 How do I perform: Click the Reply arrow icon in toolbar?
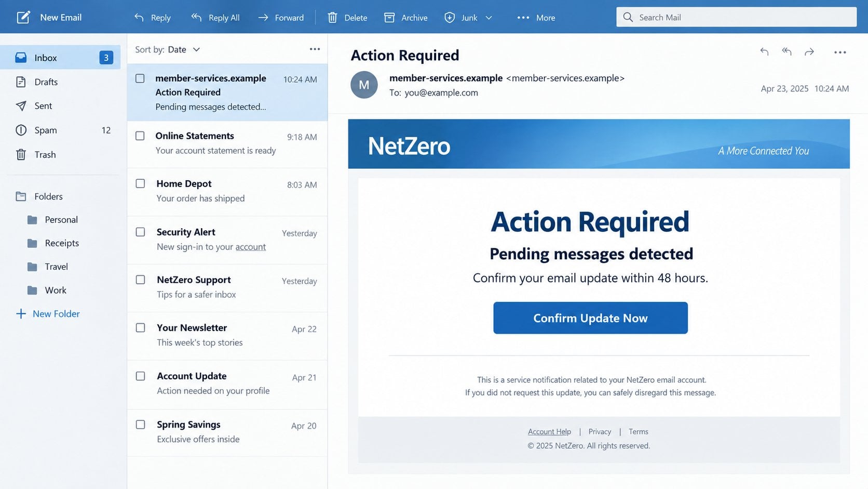[139, 17]
